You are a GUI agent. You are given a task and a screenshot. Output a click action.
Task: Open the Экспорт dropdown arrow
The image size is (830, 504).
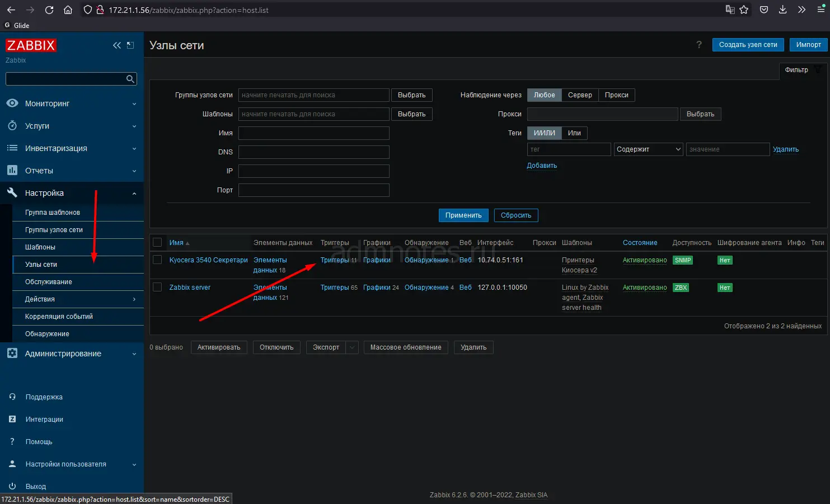point(352,347)
